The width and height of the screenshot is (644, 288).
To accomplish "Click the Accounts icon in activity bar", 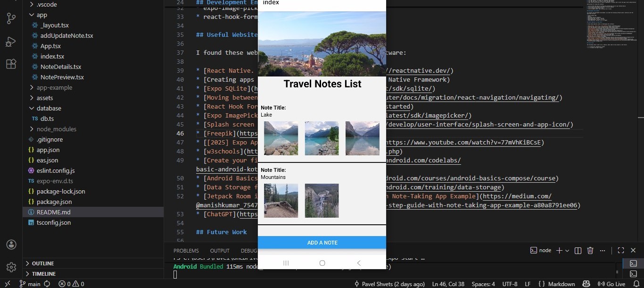I will (x=11, y=245).
